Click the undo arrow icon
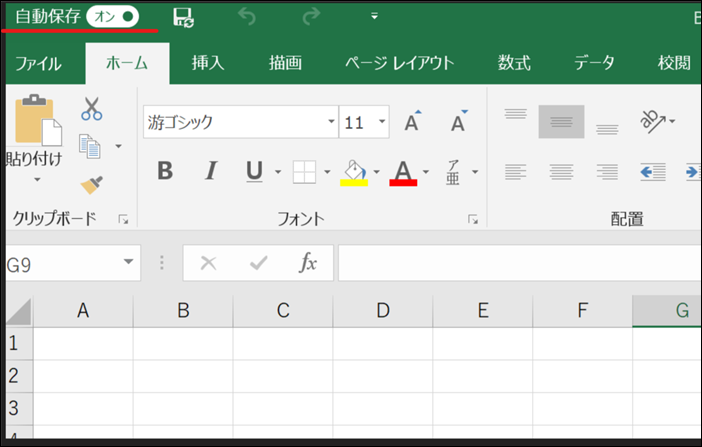 coord(247,17)
